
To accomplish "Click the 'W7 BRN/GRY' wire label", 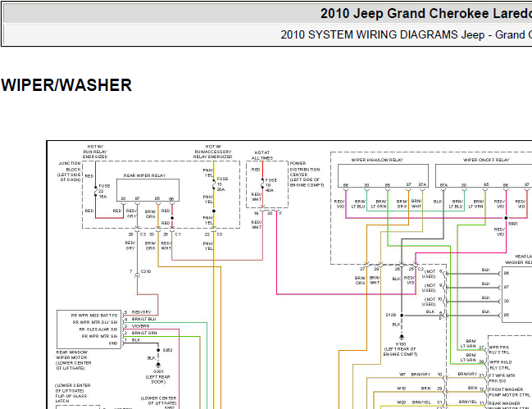I will [415, 375].
